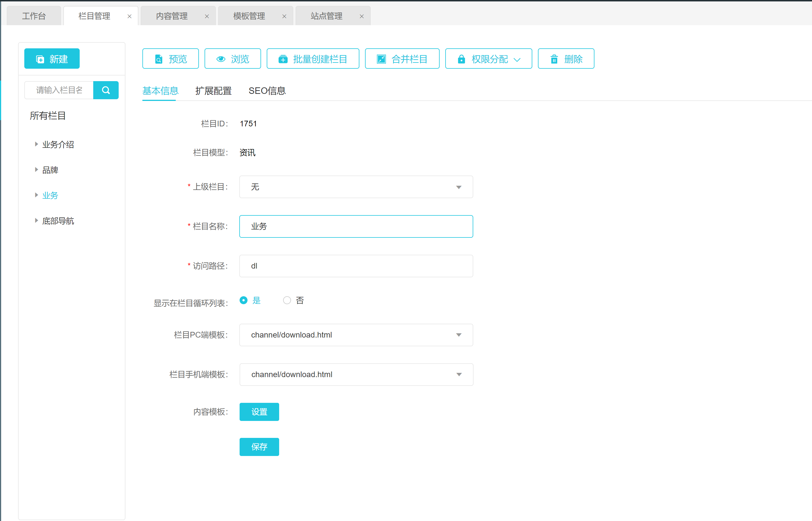The height and width of the screenshot is (521, 812).
Task: Click the magnifier search icon button
Action: (x=106, y=90)
